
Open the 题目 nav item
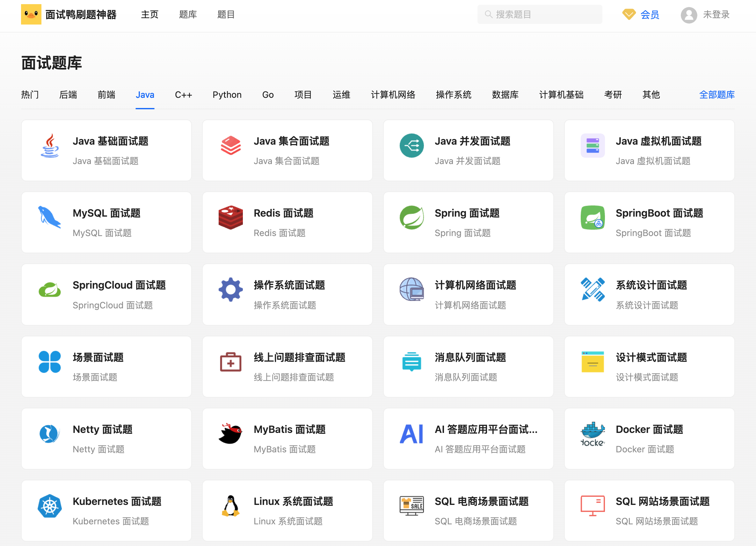[226, 14]
